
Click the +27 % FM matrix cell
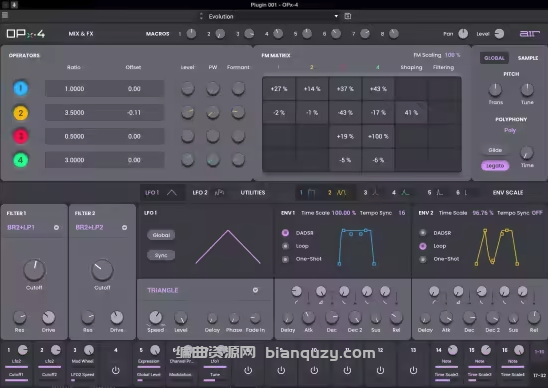click(279, 89)
